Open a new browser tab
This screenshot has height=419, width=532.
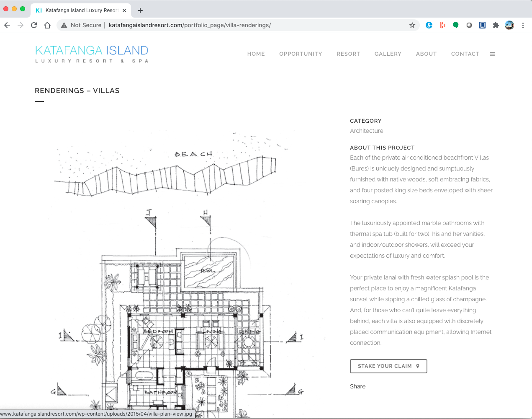(x=140, y=10)
